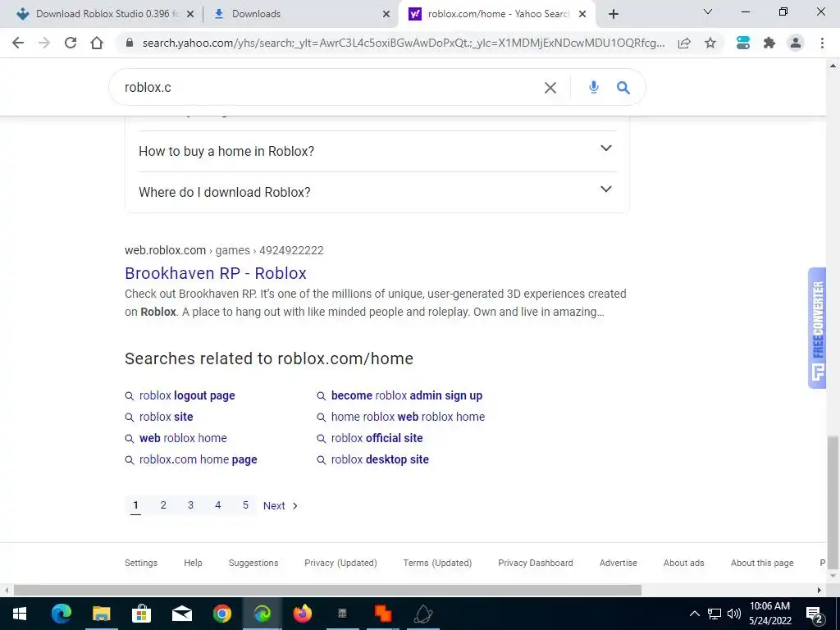Viewport: 840px width, 630px height.
Task: Expand 'How to buy a home in Roblox?'
Action: point(377,151)
